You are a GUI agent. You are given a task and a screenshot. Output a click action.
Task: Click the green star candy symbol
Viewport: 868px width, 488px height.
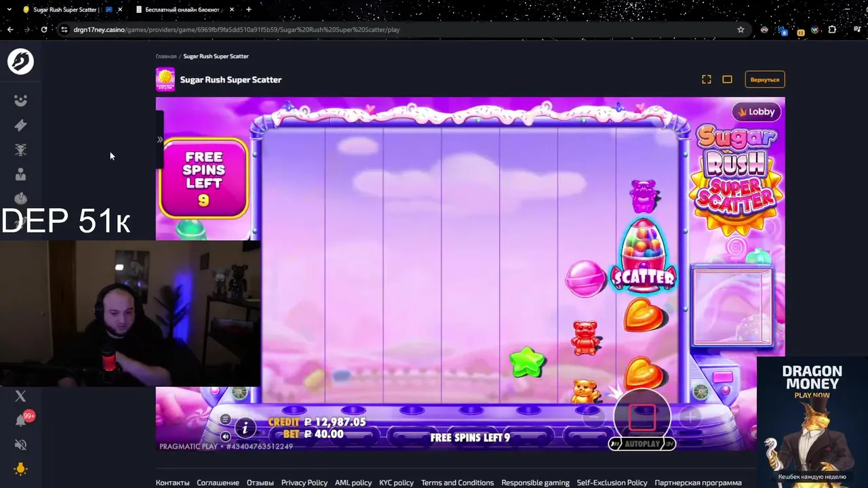(x=527, y=363)
